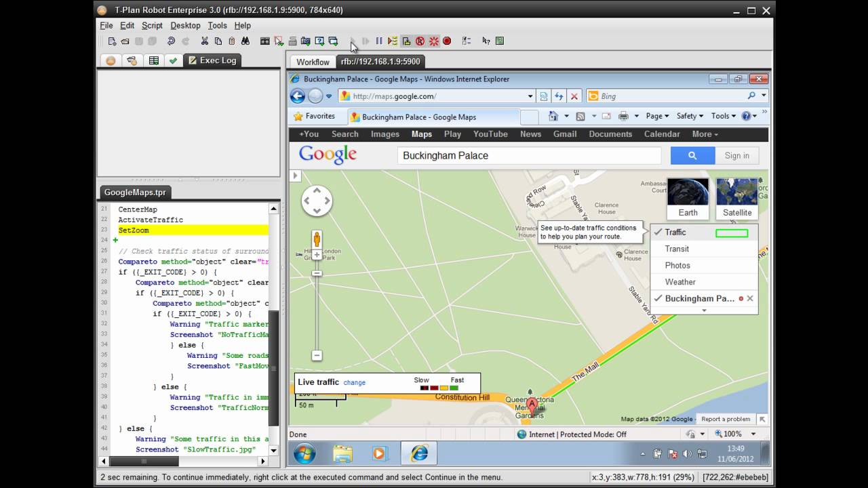This screenshot has height=488, width=868.
Task: Click the IE Print icon
Action: (x=623, y=116)
